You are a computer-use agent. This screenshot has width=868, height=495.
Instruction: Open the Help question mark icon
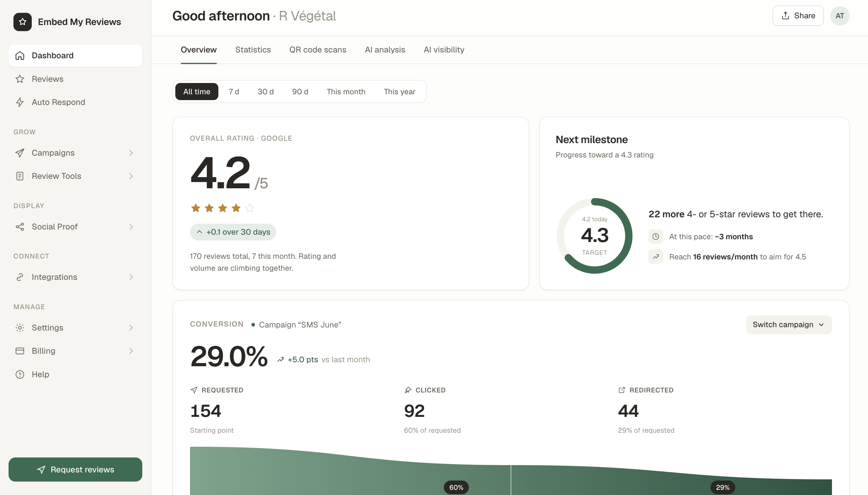[20, 374]
